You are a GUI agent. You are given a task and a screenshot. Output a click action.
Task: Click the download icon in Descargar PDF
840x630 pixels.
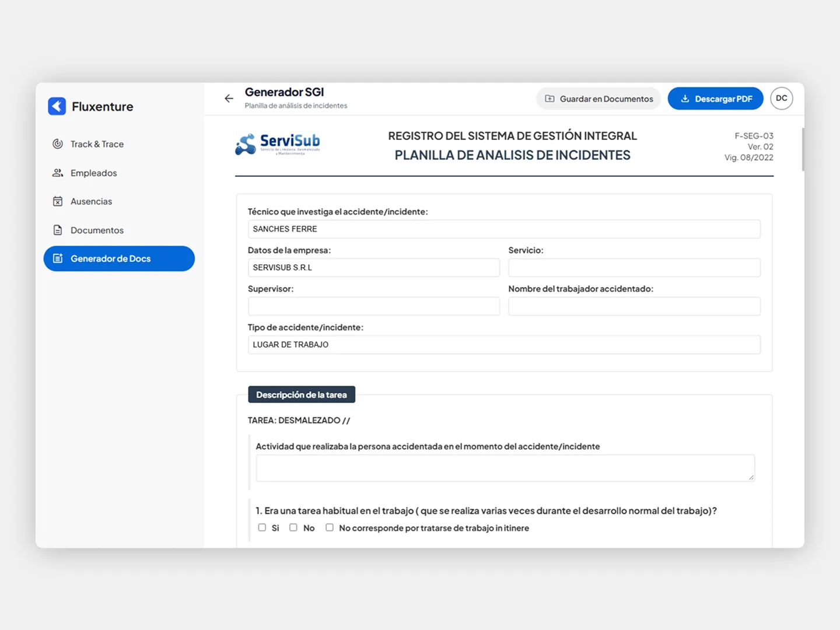click(685, 99)
